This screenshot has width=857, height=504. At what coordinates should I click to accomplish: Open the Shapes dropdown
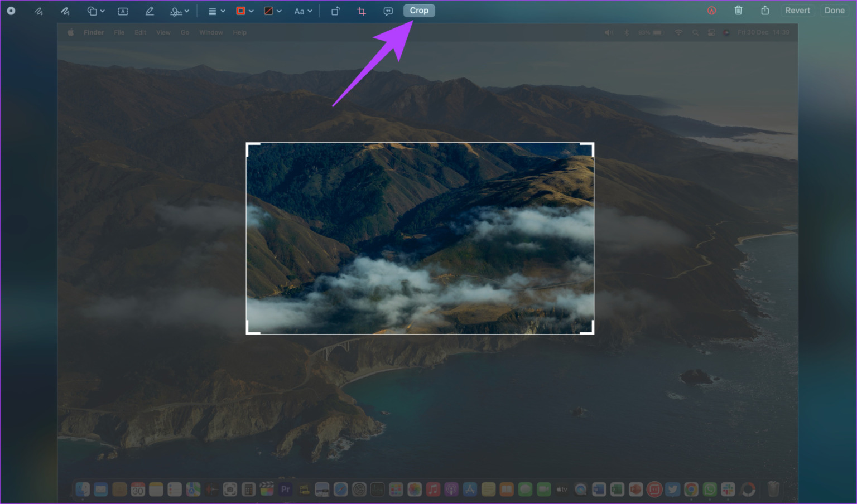click(95, 10)
